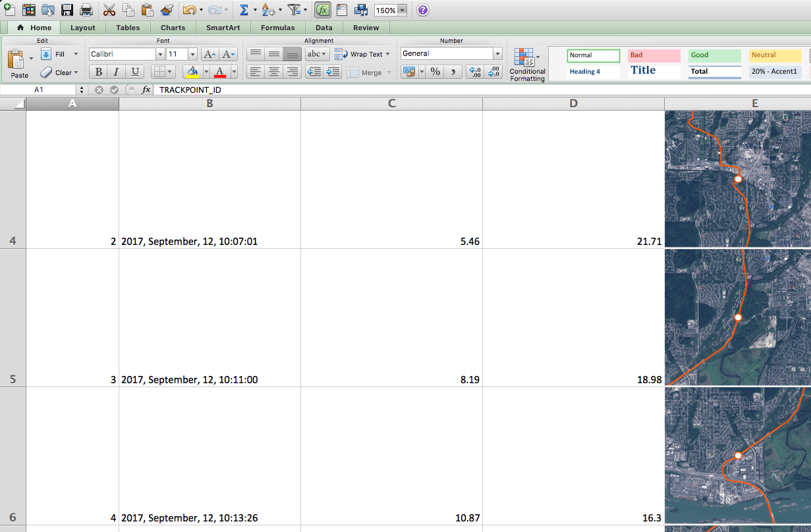Open the Charts ribbon tab

173,28
